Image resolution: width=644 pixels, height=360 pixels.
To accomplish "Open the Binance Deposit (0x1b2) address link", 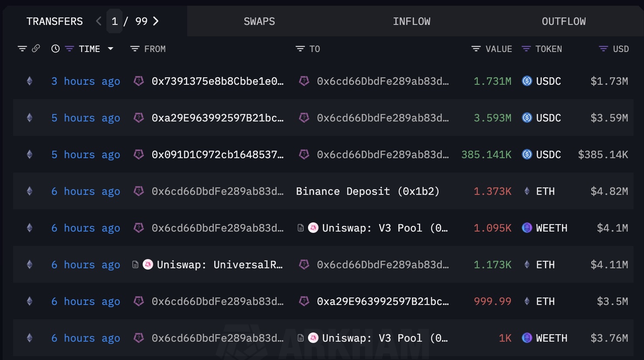I will pyautogui.click(x=367, y=191).
